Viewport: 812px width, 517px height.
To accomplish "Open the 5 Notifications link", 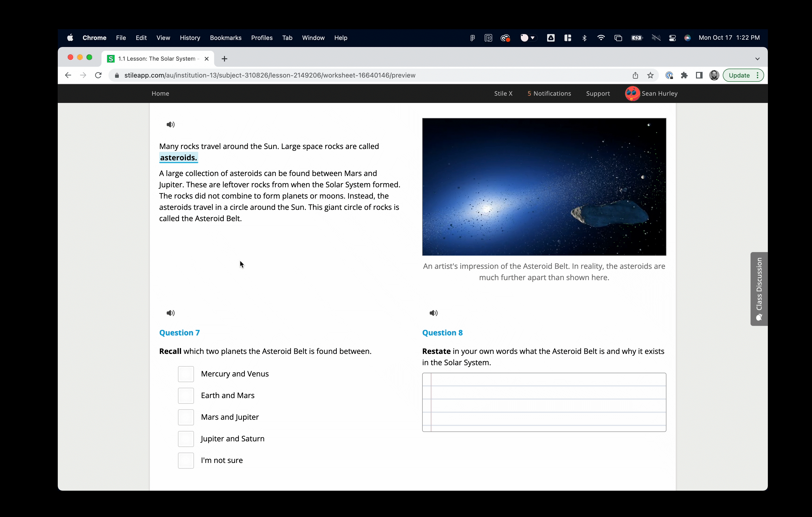I will (549, 94).
